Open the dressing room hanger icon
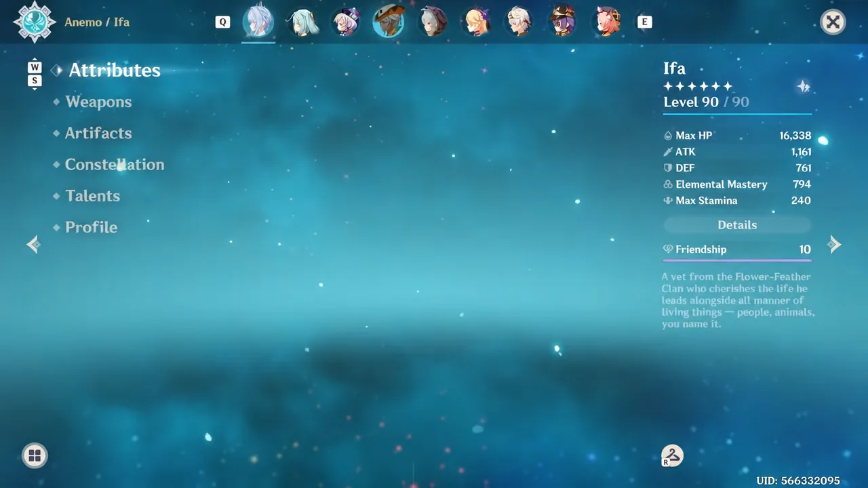This screenshot has width=868, height=488. 672,455
